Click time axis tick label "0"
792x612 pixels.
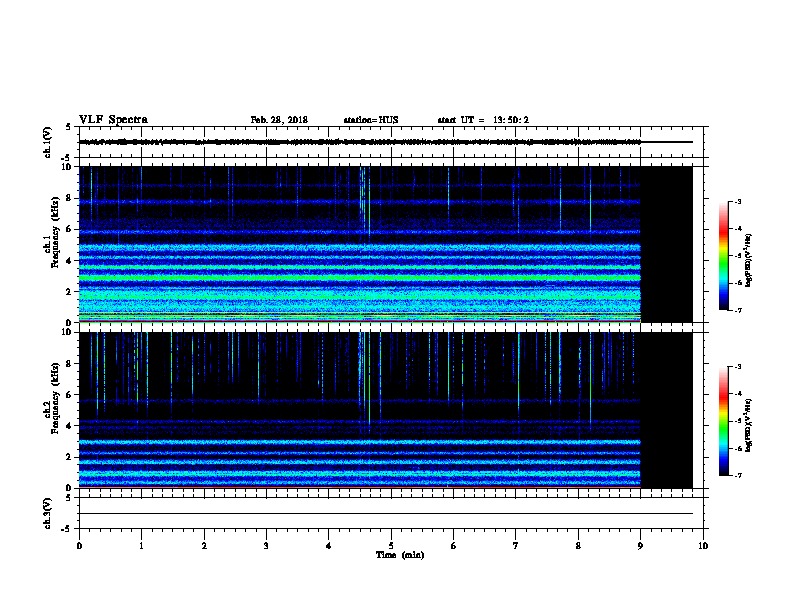click(79, 546)
